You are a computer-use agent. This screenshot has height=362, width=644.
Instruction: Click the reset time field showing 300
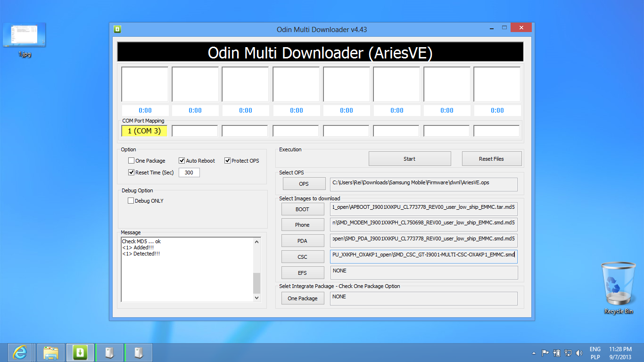(x=189, y=173)
